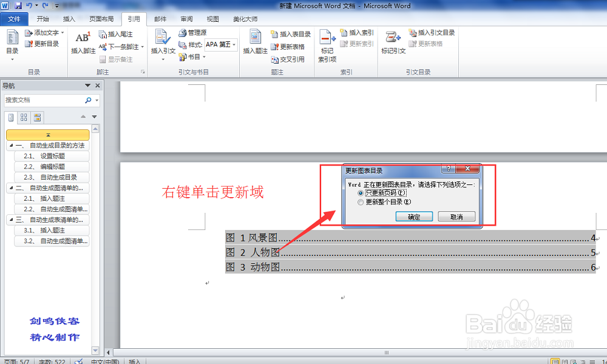This screenshot has height=364, width=607.
Task: Click the Redo icon in title bar
Action: click(46, 5)
